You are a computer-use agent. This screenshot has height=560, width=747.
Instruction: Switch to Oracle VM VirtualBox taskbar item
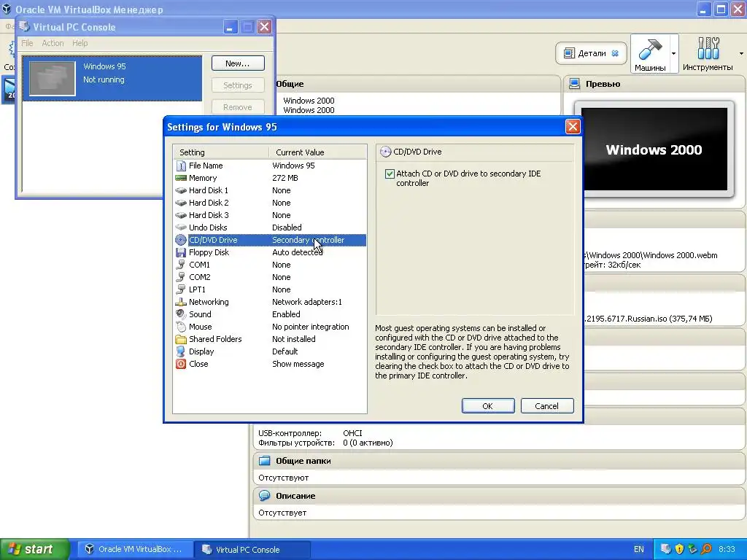(135, 549)
